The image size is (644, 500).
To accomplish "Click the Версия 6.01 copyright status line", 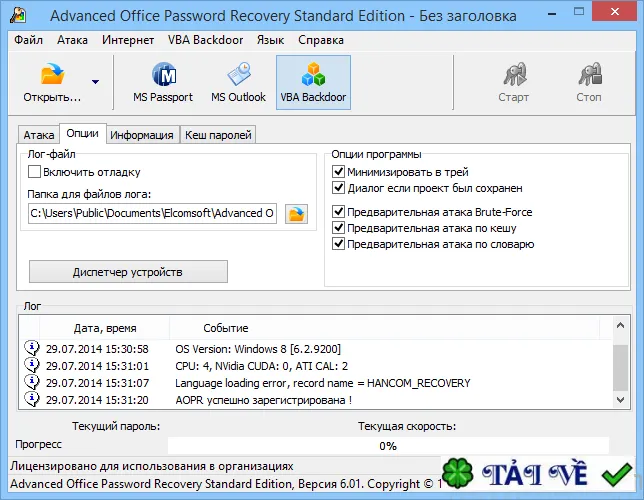I will (225, 484).
